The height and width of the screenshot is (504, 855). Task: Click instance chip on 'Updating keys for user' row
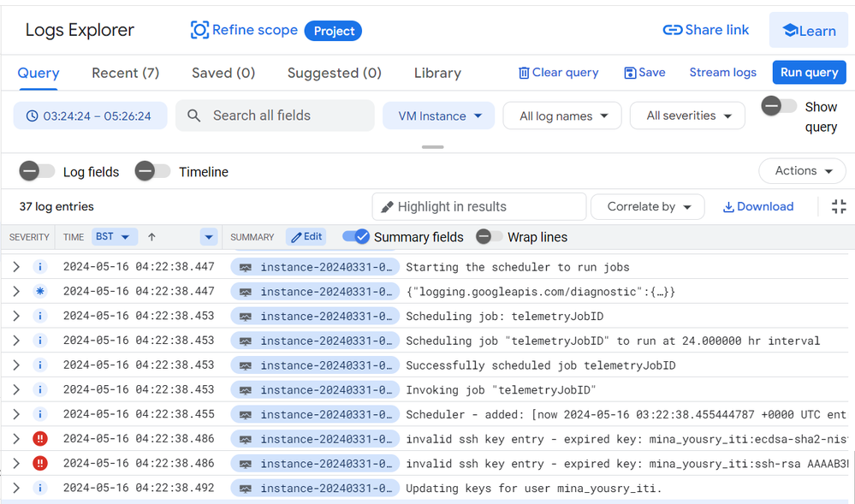coord(315,489)
